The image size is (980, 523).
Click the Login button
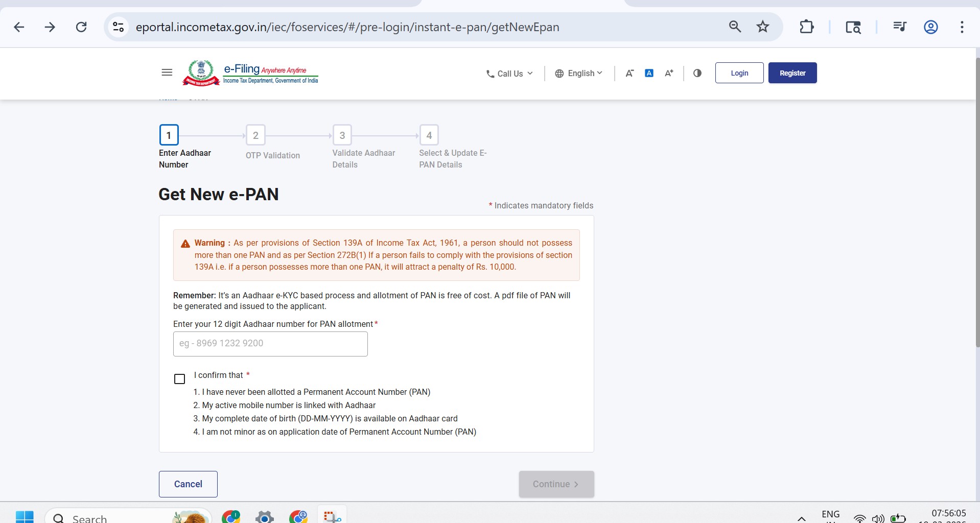739,73
